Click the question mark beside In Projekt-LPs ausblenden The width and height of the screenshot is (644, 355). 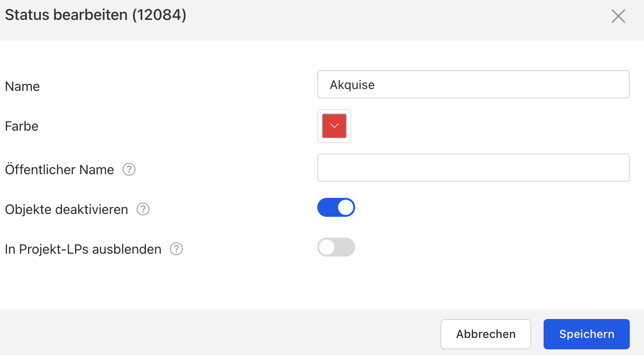[x=177, y=249]
